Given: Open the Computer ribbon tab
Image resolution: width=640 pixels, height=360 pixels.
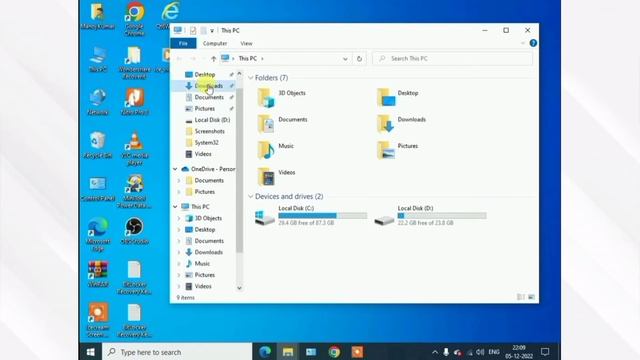Looking at the screenshot, I should tap(215, 43).
